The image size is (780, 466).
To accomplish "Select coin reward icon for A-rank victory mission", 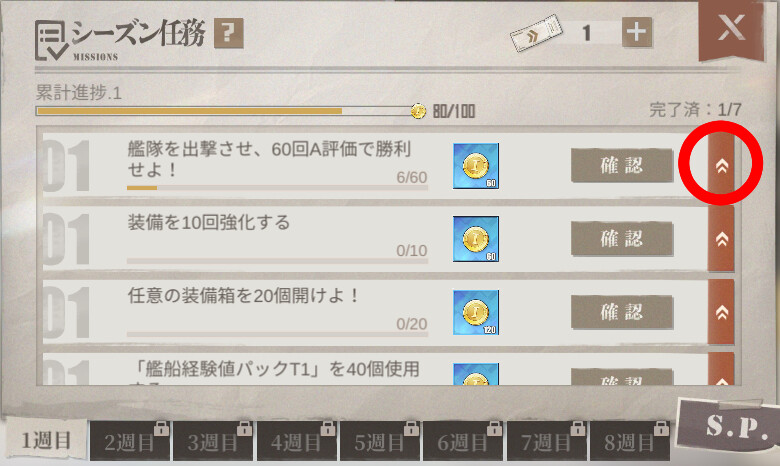I will pos(476,166).
